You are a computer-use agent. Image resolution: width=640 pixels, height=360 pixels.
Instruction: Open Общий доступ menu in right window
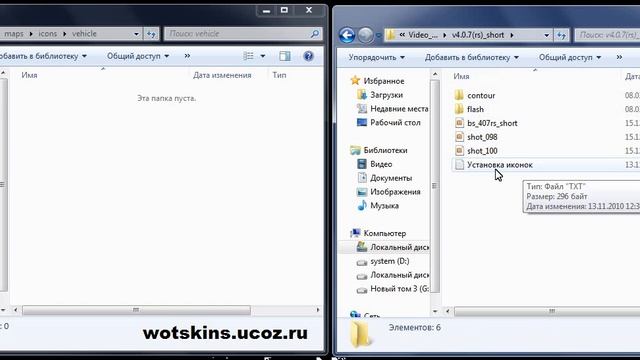(x=570, y=58)
